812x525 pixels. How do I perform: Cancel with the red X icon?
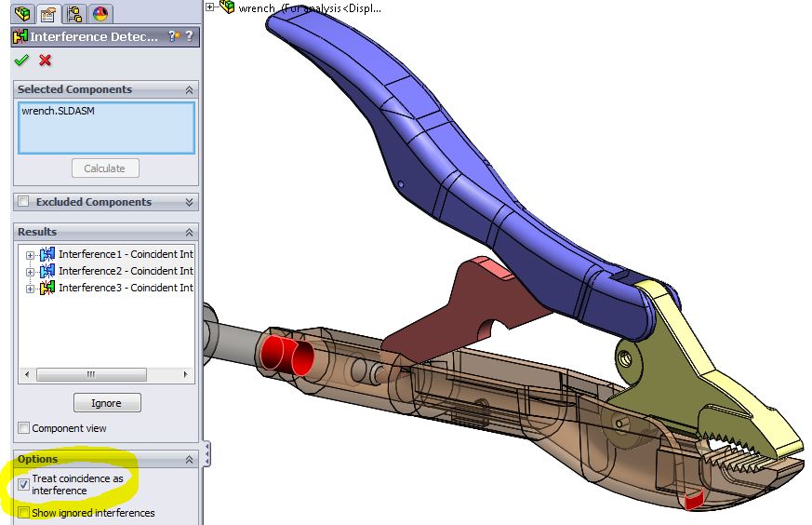45,61
